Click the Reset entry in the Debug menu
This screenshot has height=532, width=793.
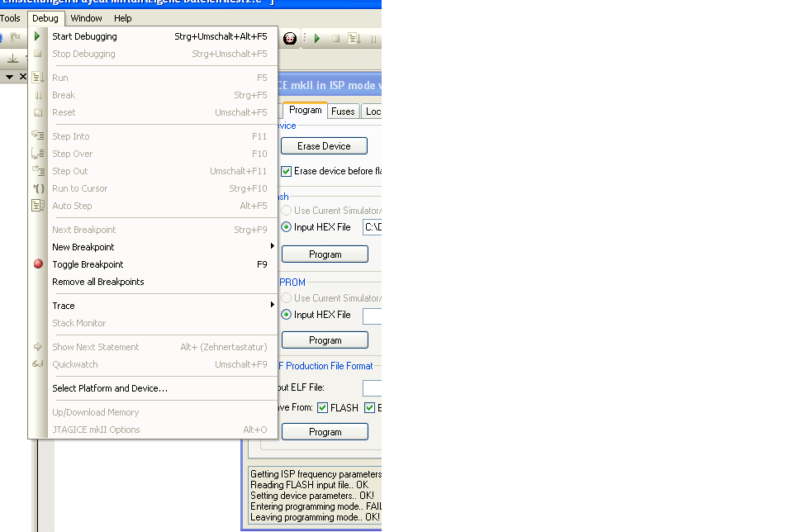[153, 112]
